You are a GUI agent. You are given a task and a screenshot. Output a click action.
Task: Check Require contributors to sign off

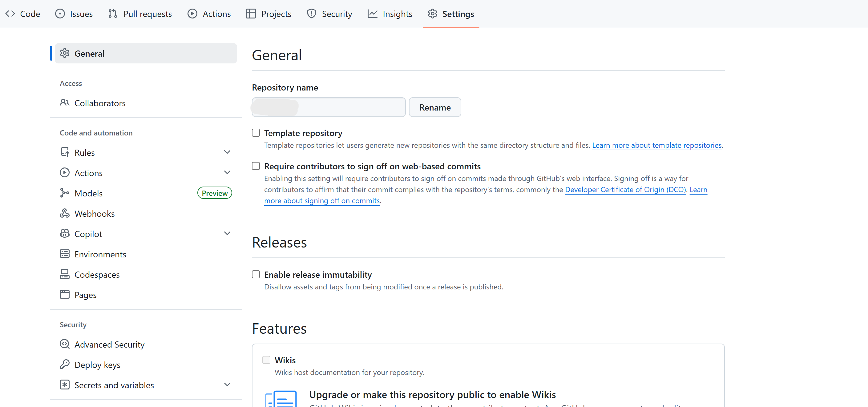[x=256, y=166]
